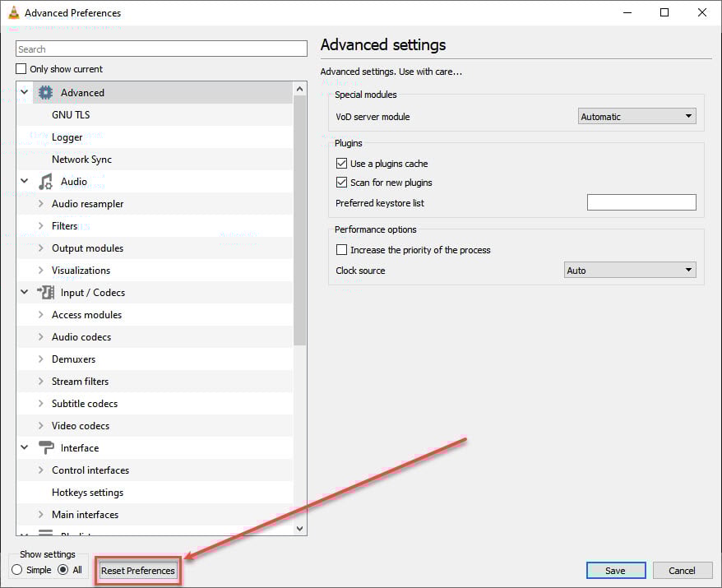Collapse the Advanced tree section
The width and height of the screenshot is (722, 588).
coord(25,92)
